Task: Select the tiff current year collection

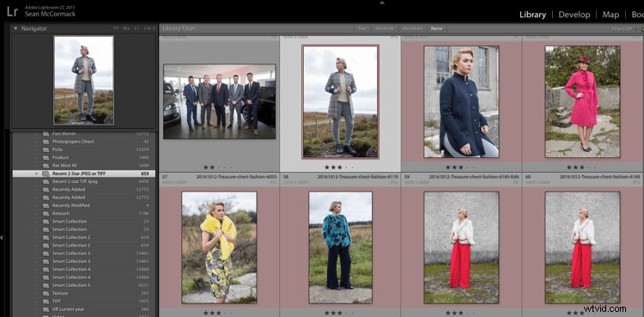Action: 84,308
